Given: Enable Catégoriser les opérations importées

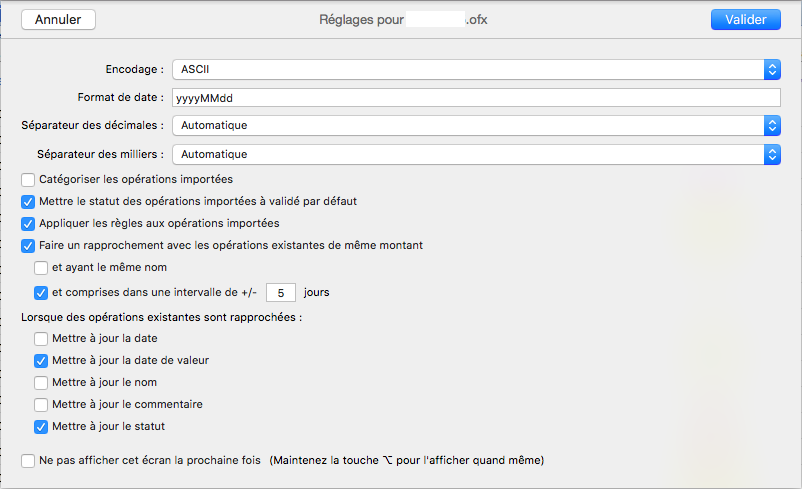Looking at the screenshot, I should [x=28, y=179].
